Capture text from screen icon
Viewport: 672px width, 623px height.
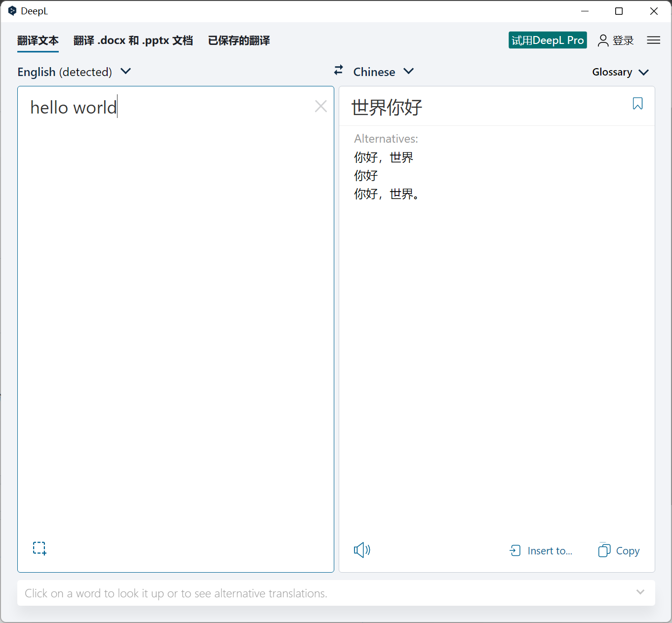click(40, 548)
